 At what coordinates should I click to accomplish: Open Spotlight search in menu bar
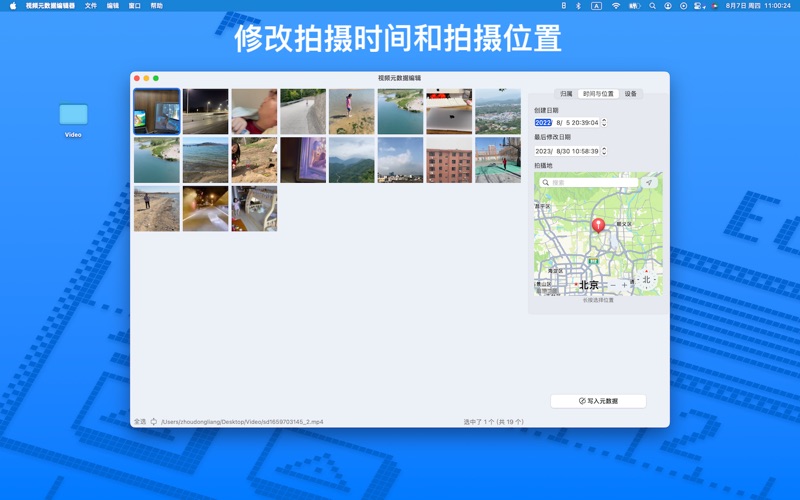[652, 5]
